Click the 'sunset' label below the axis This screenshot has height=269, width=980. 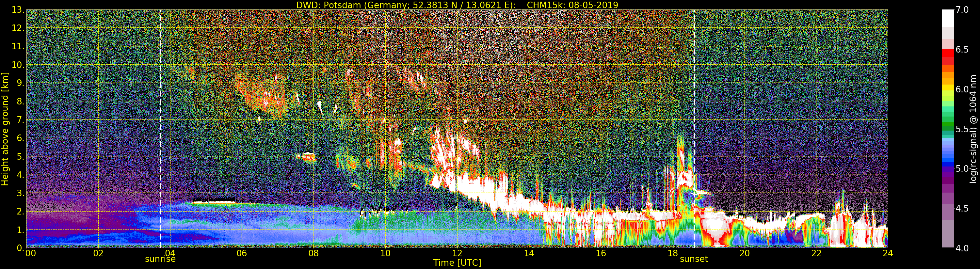tap(694, 259)
